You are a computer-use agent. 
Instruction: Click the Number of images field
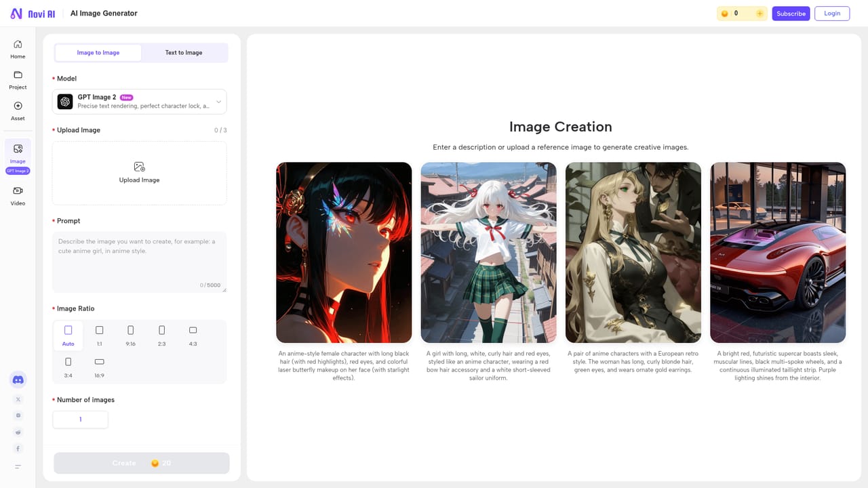coord(80,420)
